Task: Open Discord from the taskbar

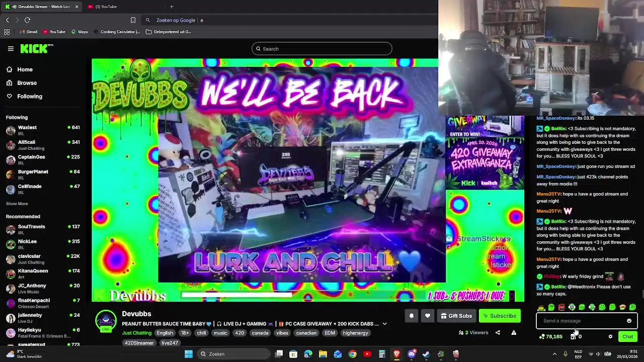Action: tap(412, 354)
